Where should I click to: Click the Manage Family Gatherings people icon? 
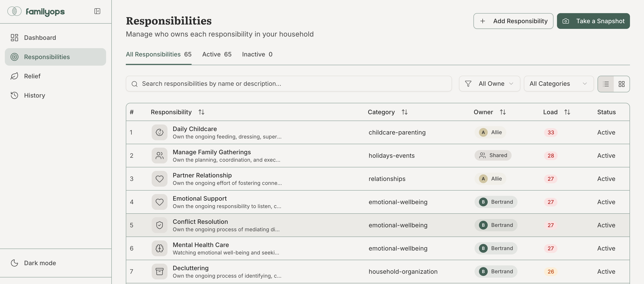coord(159,156)
